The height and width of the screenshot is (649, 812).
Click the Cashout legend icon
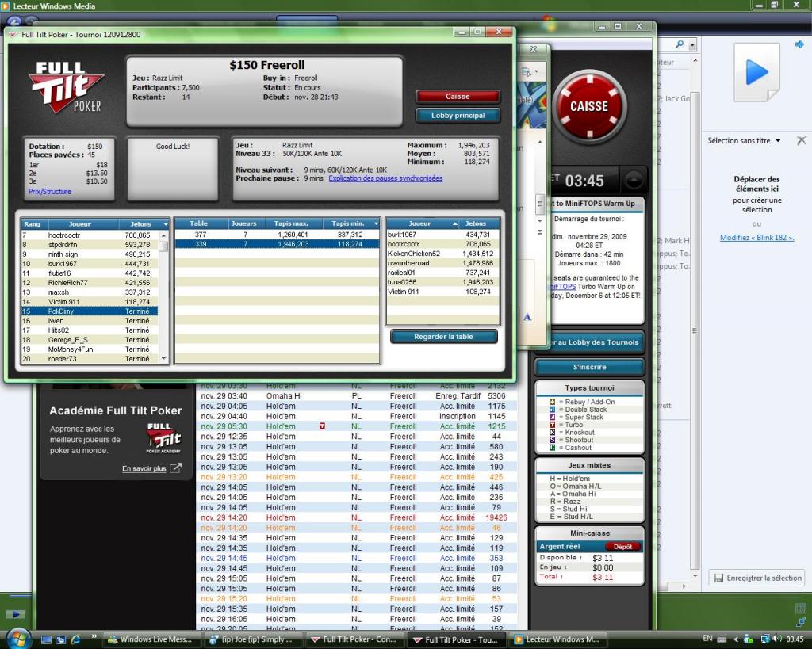click(x=553, y=448)
